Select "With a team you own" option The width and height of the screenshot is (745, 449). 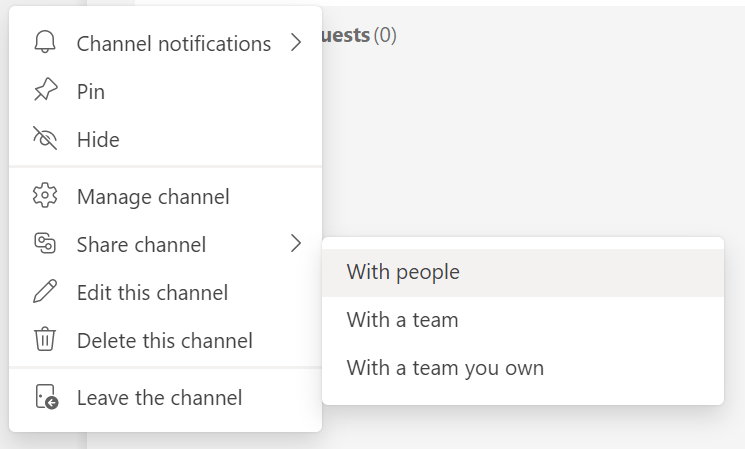coord(445,368)
